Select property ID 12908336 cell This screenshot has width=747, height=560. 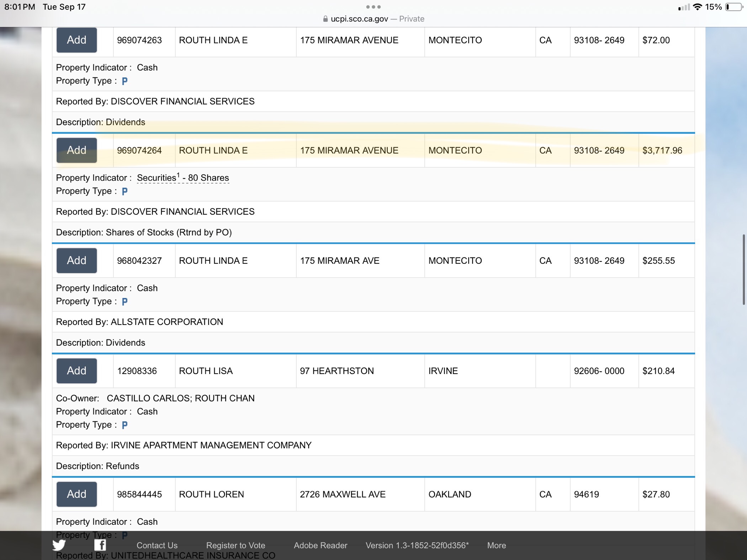click(x=144, y=371)
